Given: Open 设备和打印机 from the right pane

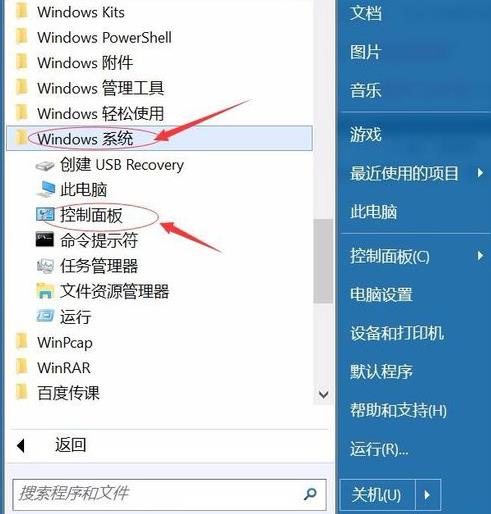Looking at the screenshot, I should [x=397, y=333].
